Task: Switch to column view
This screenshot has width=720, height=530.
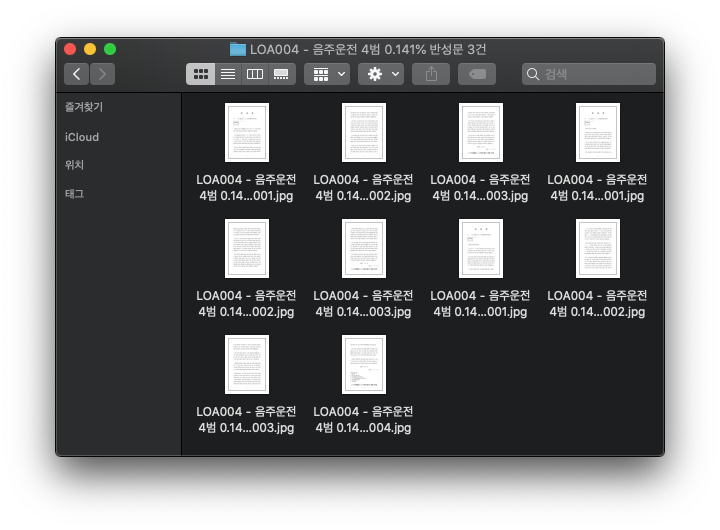Action: (254, 74)
